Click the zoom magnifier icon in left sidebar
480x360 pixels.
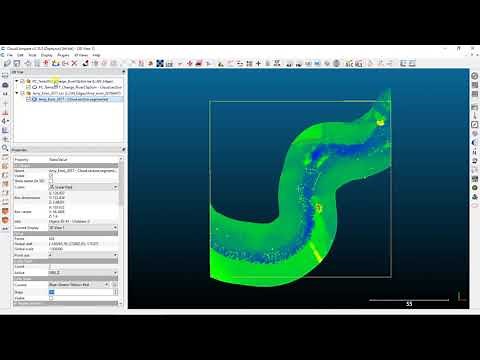(5, 148)
